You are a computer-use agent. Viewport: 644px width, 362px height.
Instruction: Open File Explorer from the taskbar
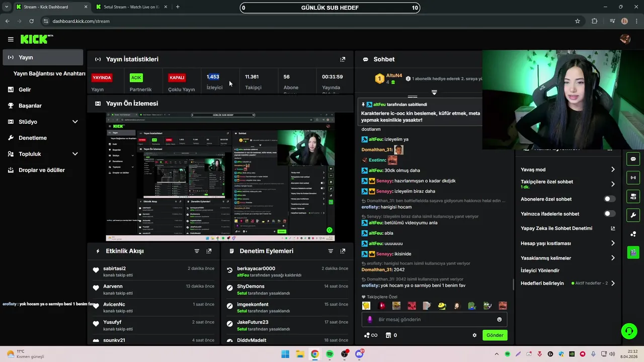pos(300,354)
